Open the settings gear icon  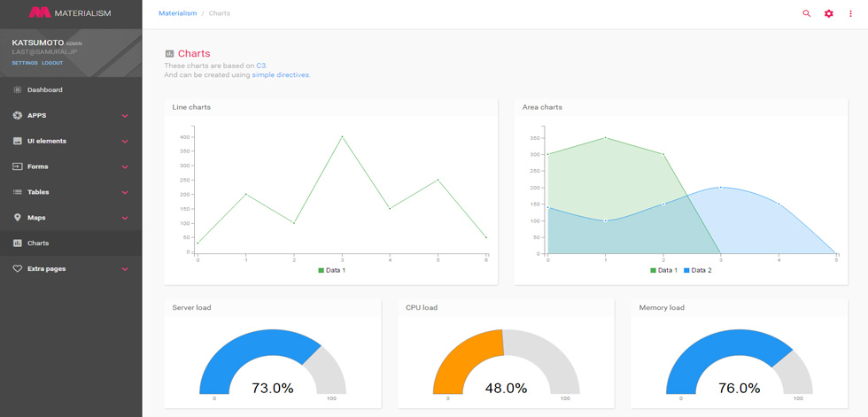pyautogui.click(x=829, y=14)
